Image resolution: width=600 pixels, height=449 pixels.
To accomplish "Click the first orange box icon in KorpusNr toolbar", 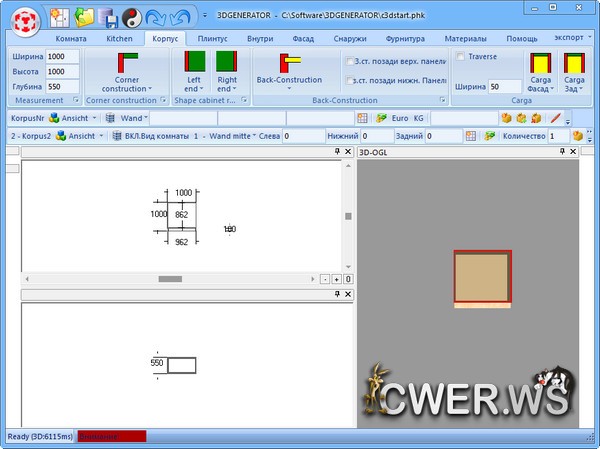I will (x=507, y=118).
